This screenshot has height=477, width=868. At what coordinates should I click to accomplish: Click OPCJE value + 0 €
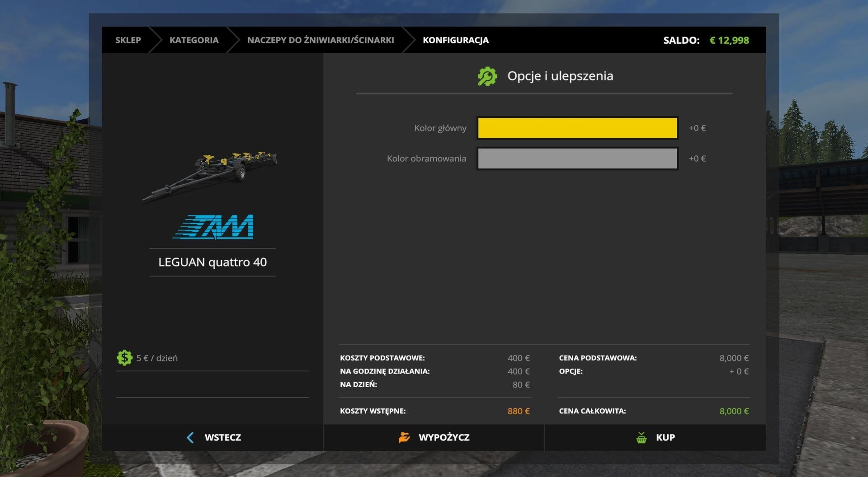tap(739, 371)
